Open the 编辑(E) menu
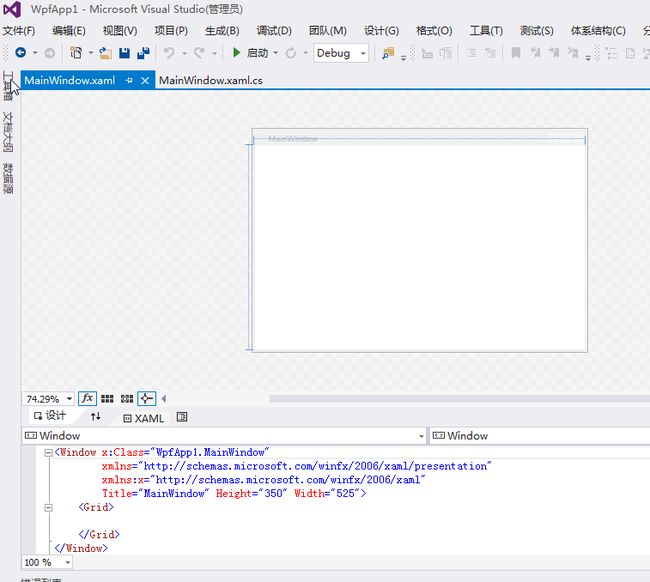This screenshot has height=582, width=650. point(69,31)
